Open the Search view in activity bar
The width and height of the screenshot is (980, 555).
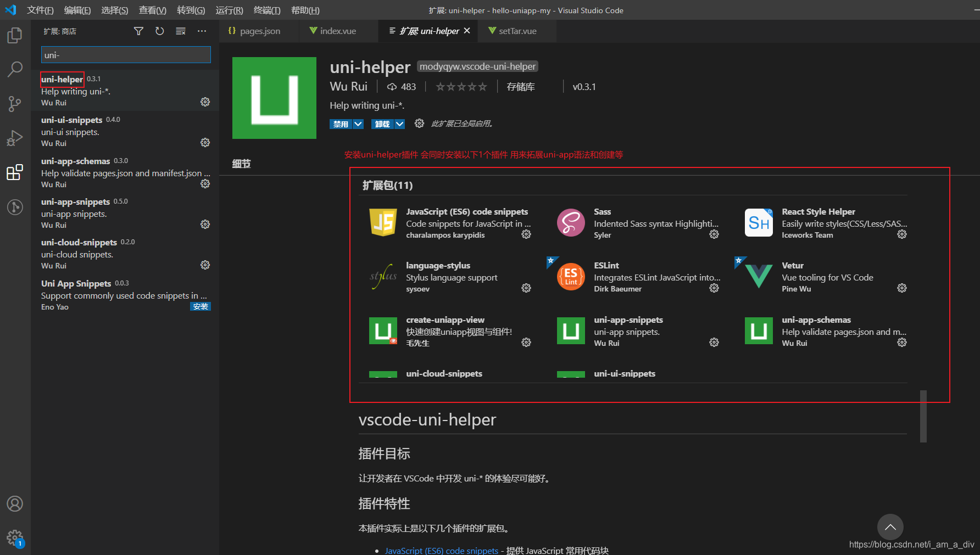click(15, 69)
